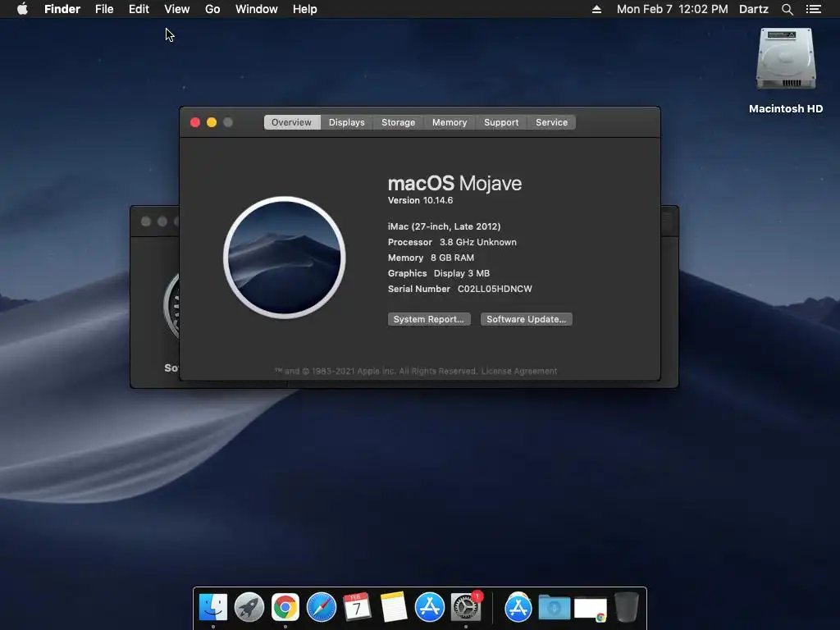Open the Trash in Dock
Screen dimensions: 840x630
coord(626,607)
